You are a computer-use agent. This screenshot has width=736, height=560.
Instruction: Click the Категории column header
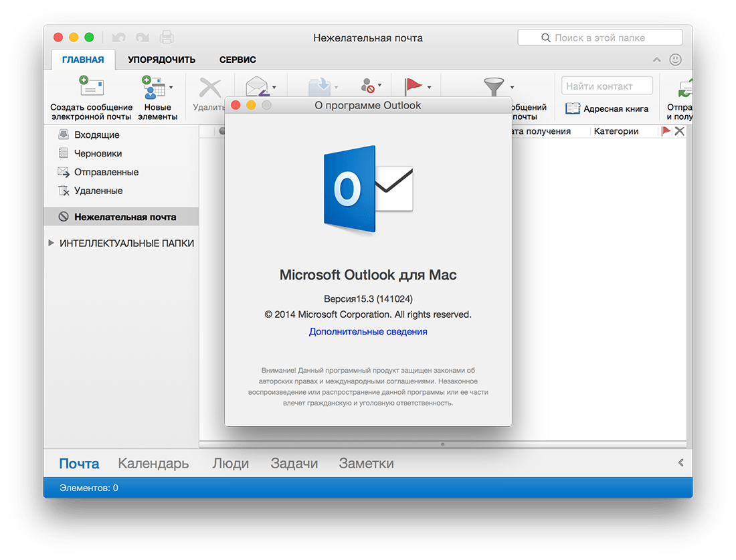pos(616,131)
